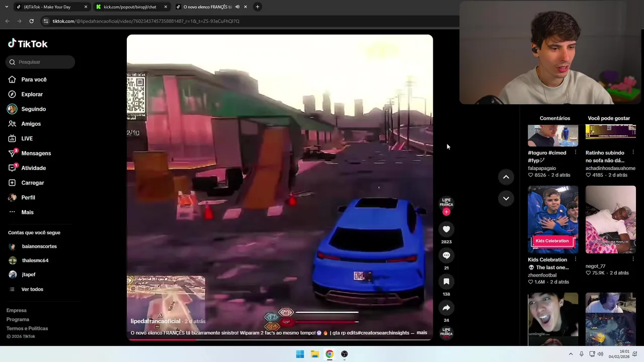
Task: Expand the Programa footer section
Action: click(18, 319)
